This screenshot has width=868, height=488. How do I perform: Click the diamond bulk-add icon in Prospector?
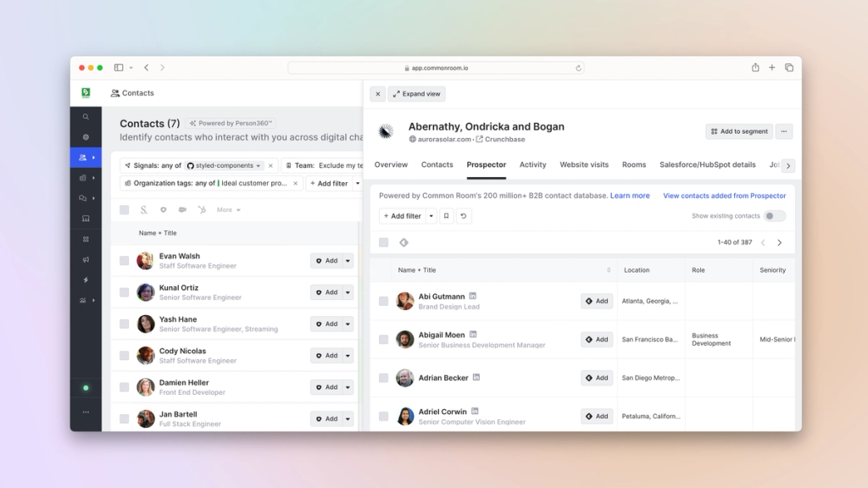pyautogui.click(x=404, y=242)
